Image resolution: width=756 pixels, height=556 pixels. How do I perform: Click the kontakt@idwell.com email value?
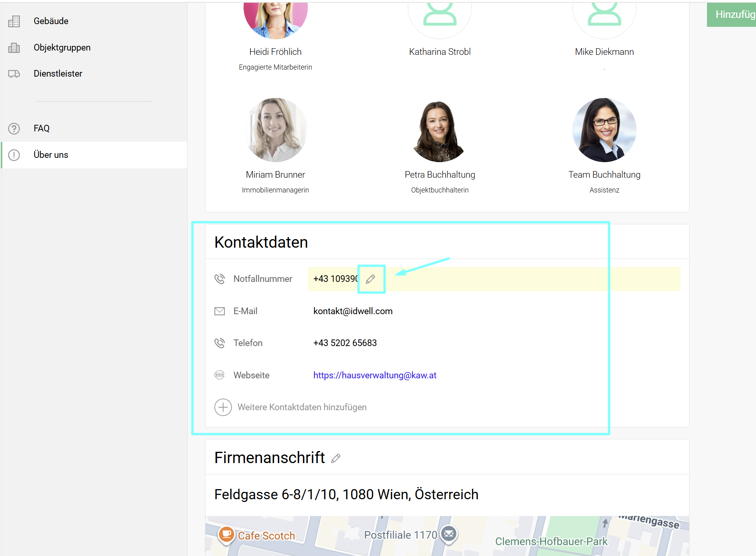(353, 311)
